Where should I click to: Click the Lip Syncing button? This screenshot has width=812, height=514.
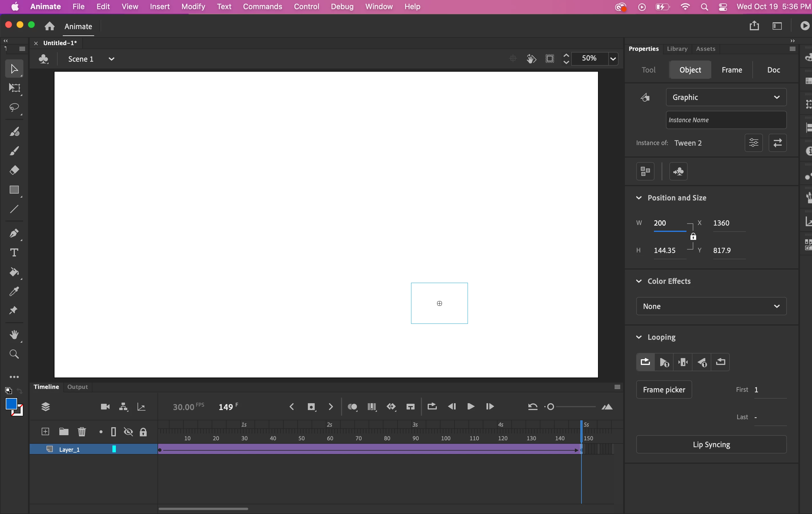click(x=711, y=445)
